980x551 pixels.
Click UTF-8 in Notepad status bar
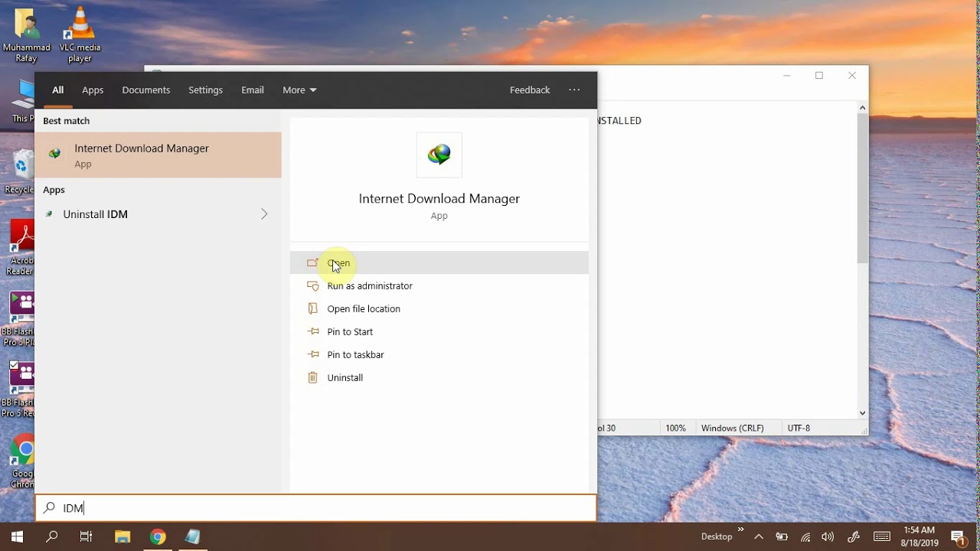(799, 428)
